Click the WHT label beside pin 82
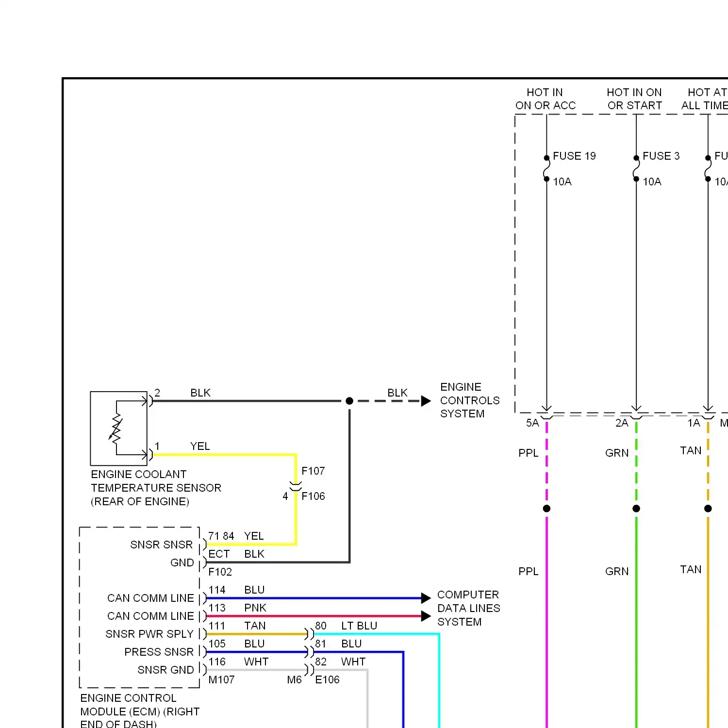728x728 pixels. [x=353, y=662]
